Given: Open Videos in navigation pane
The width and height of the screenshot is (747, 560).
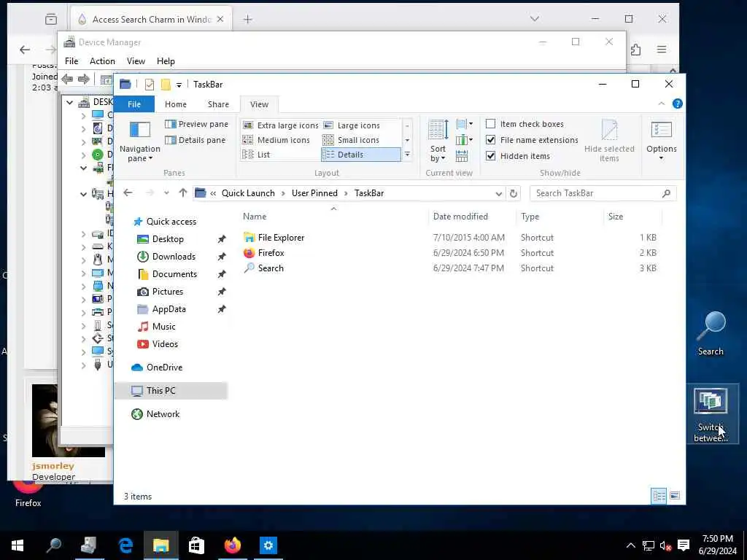Looking at the screenshot, I should 165,344.
